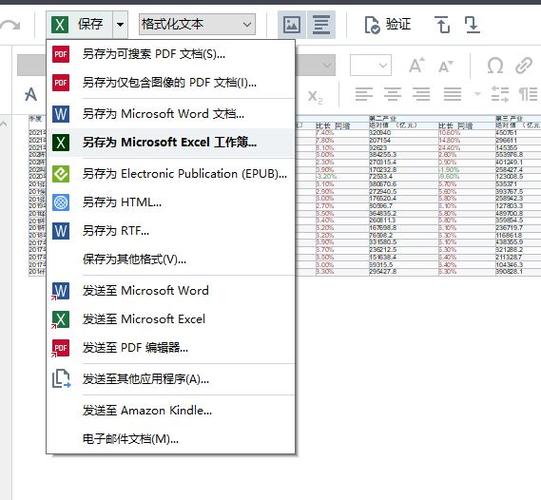The width and height of the screenshot is (541, 500).
Task: Click table cell 450761 in document
Action: tap(506, 133)
